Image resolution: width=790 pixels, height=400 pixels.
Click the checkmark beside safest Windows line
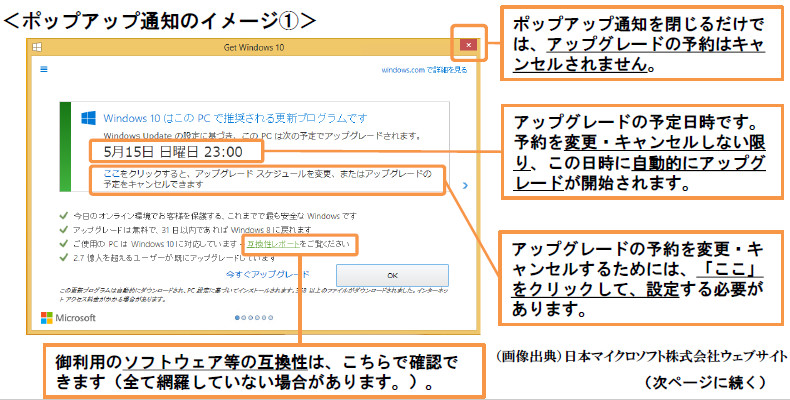pos(63,216)
